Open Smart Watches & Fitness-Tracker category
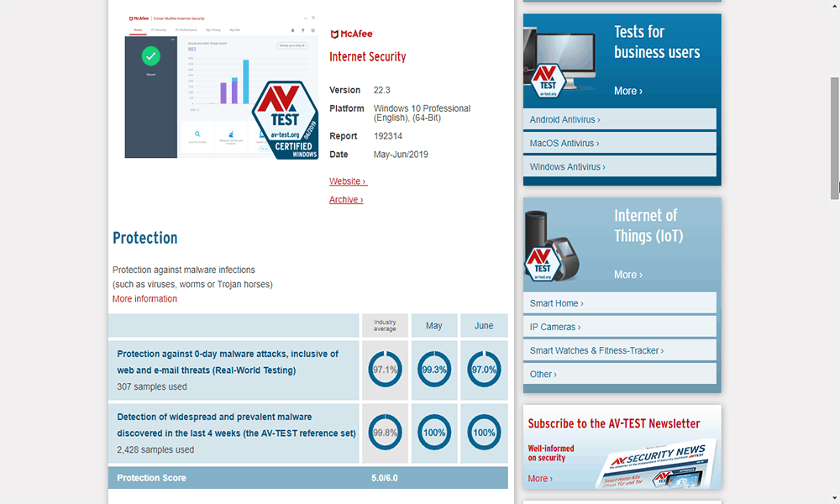 [620, 350]
